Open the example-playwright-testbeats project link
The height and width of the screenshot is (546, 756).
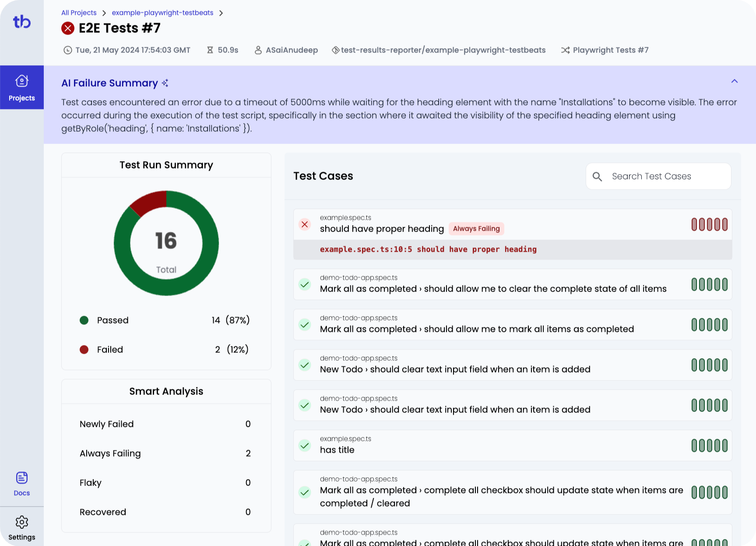(162, 13)
